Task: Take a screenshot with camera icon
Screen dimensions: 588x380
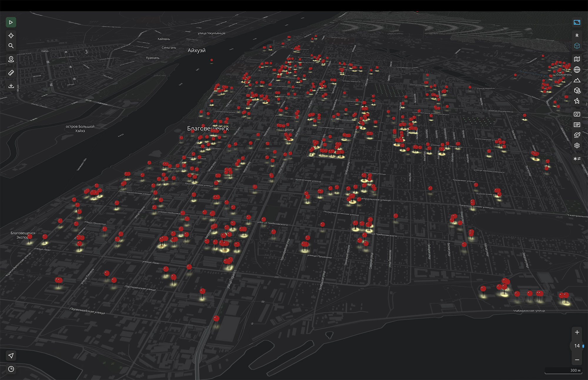Action: pos(577,114)
